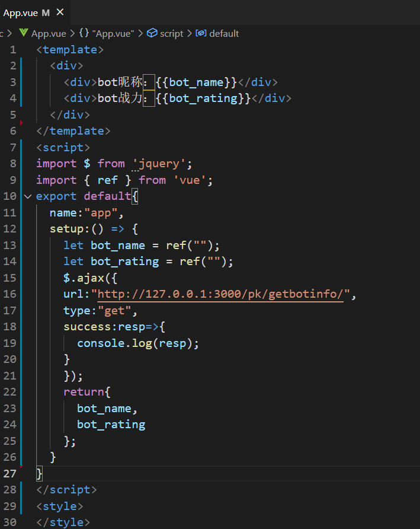Image resolution: width=420 pixels, height=529 pixels.
Task: Click the script cube icon in breadcrumb
Action: 152,34
